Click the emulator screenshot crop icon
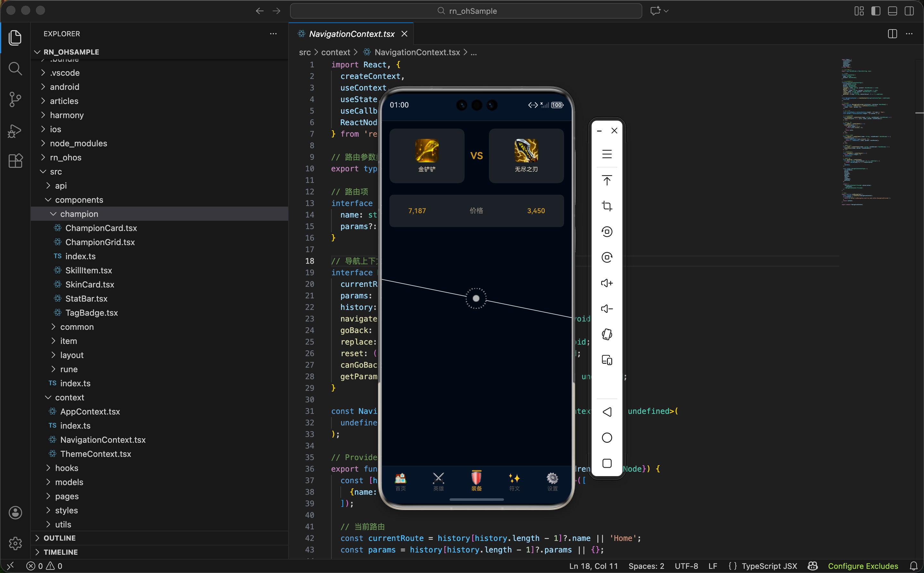 pyautogui.click(x=607, y=206)
